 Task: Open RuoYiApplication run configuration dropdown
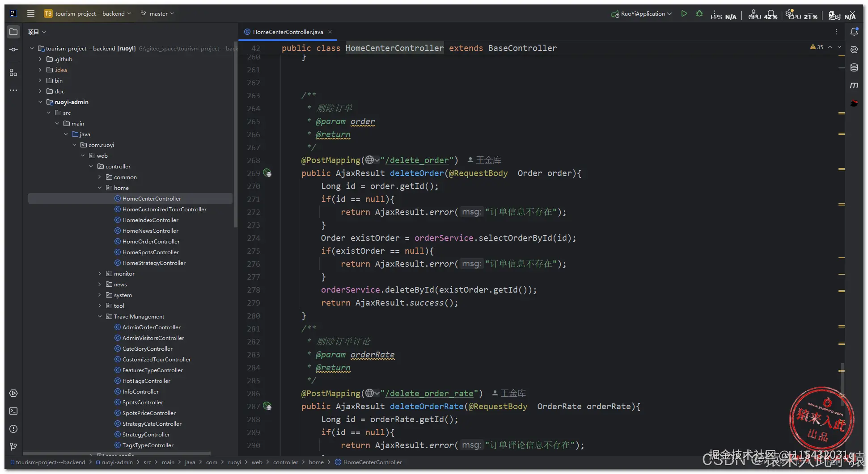[641, 14]
